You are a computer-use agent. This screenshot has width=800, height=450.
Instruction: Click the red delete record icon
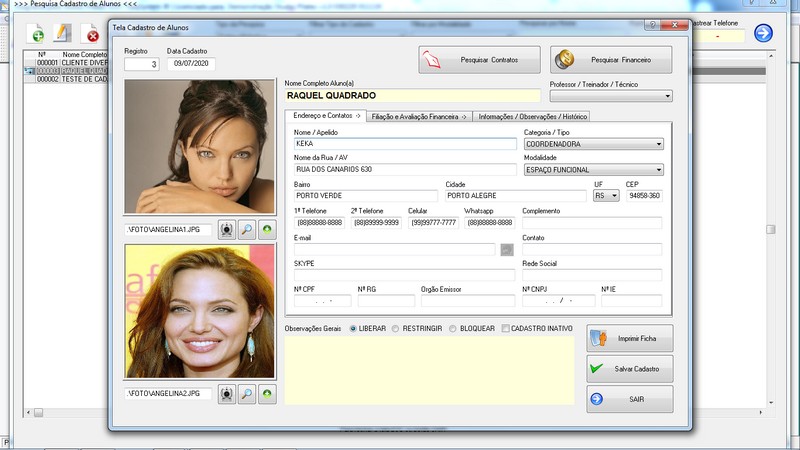tap(91, 34)
